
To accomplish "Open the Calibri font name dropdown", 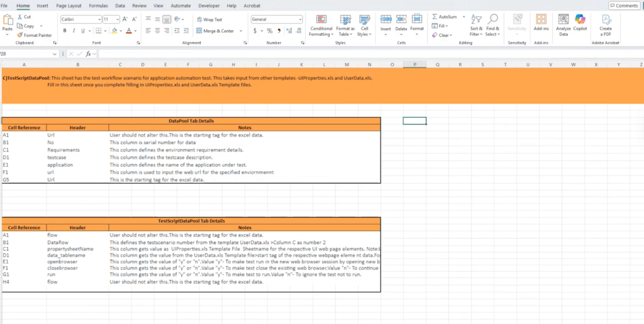I will pyautogui.click(x=99, y=20).
